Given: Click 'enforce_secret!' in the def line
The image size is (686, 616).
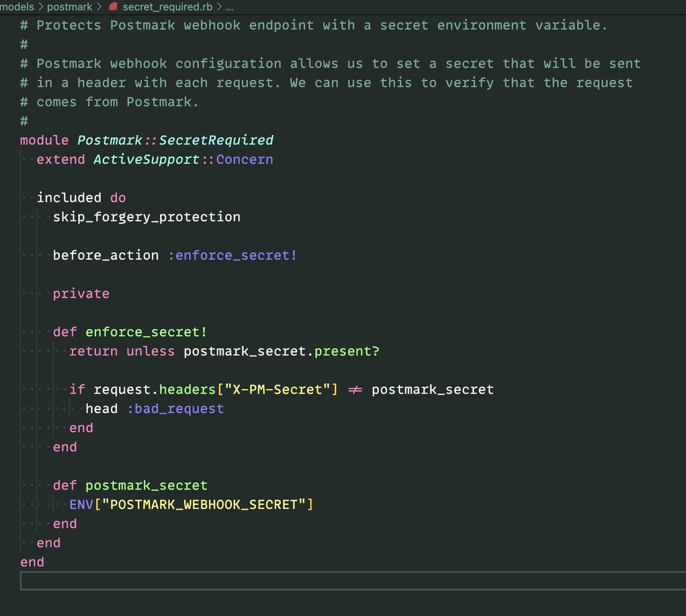Looking at the screenshot, I should 146,332.
